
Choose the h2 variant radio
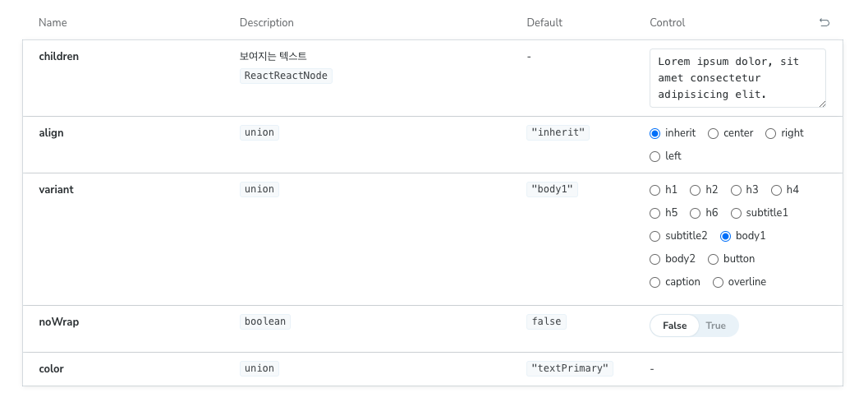[x=695, y=190]
